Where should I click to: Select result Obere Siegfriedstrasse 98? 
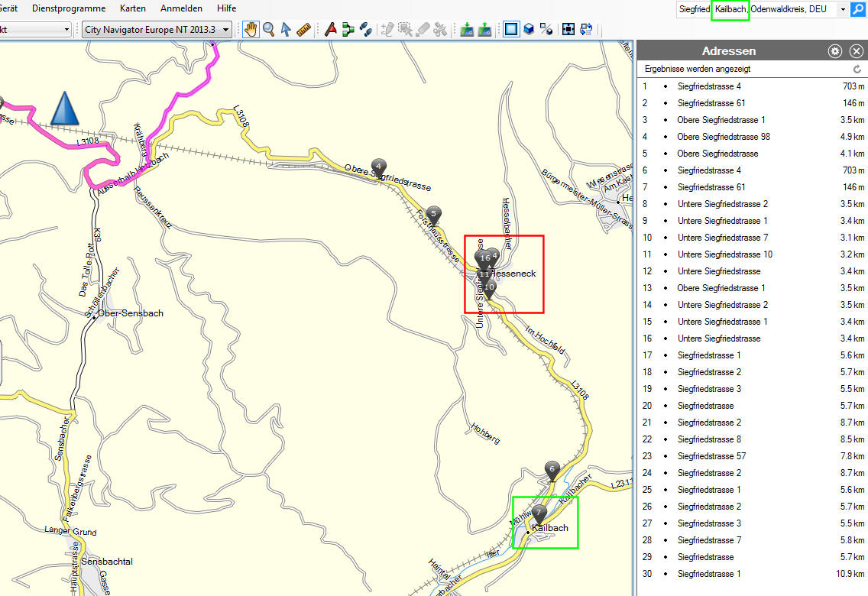tap(723, 137)
